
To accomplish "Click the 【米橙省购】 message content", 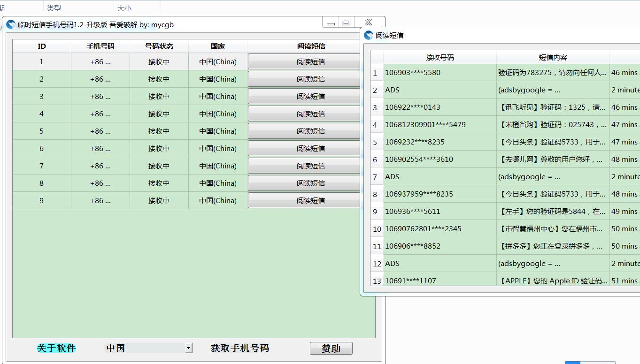I will (x=553, y=125).
